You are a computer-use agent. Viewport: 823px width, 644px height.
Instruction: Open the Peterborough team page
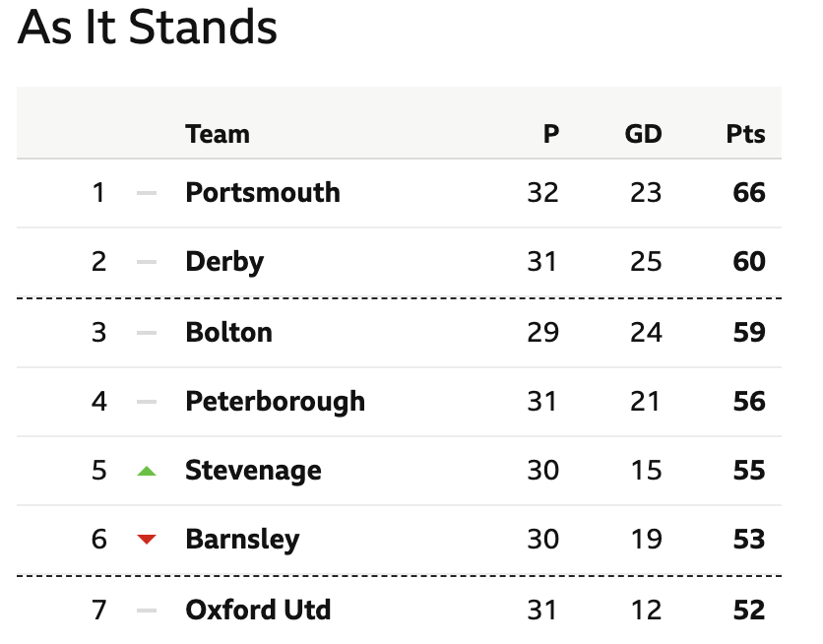click(275, 402)
